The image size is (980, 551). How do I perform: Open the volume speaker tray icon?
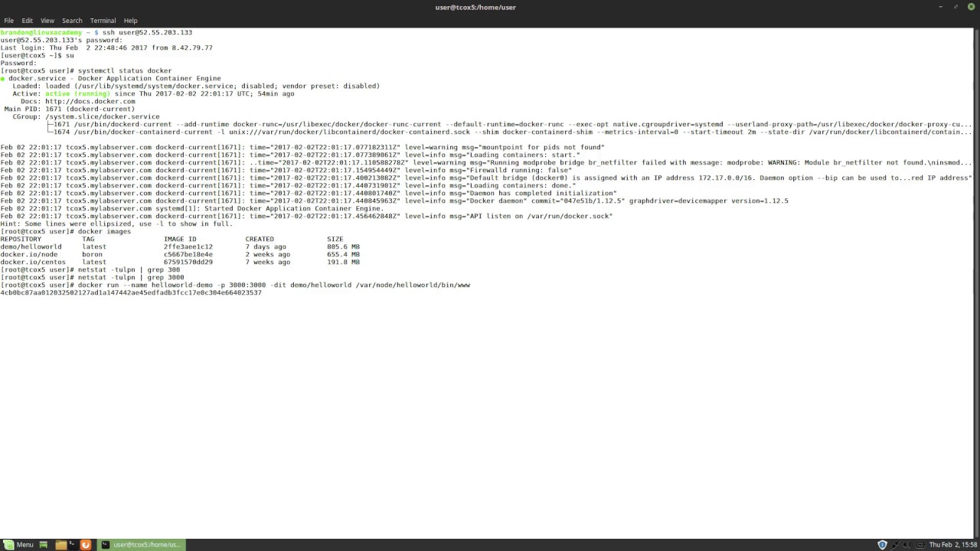click(x=906, y=545)
